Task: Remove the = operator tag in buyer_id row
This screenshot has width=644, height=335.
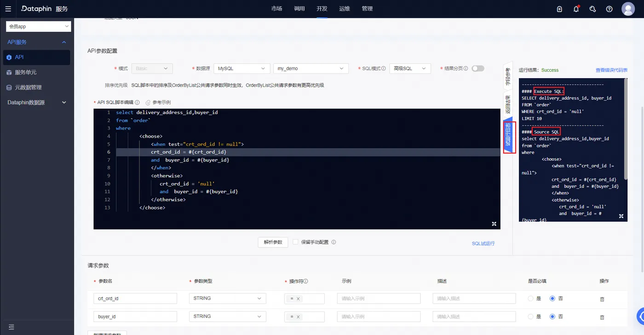Action: pyautogui.click(x=298, y=317)
